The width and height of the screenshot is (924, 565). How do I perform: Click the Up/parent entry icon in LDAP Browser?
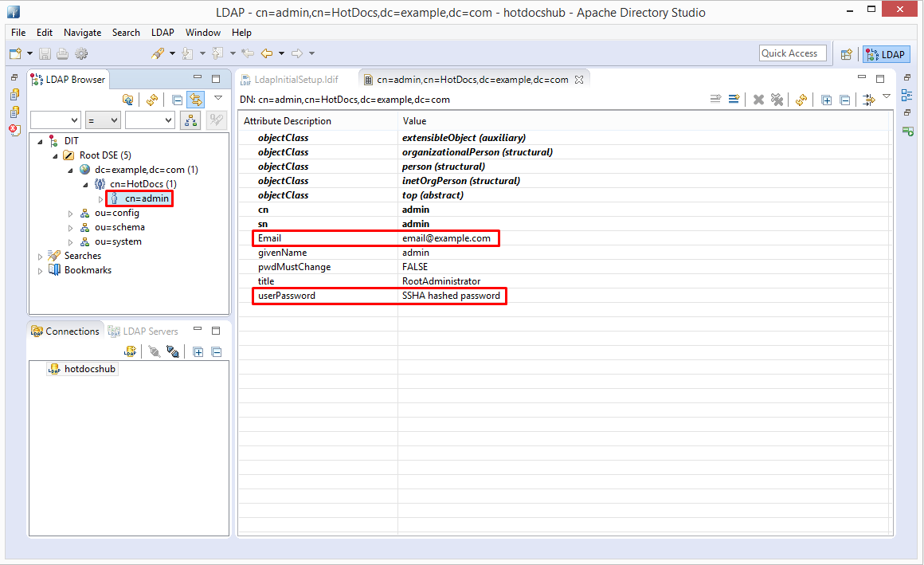[x=127, y=100]
